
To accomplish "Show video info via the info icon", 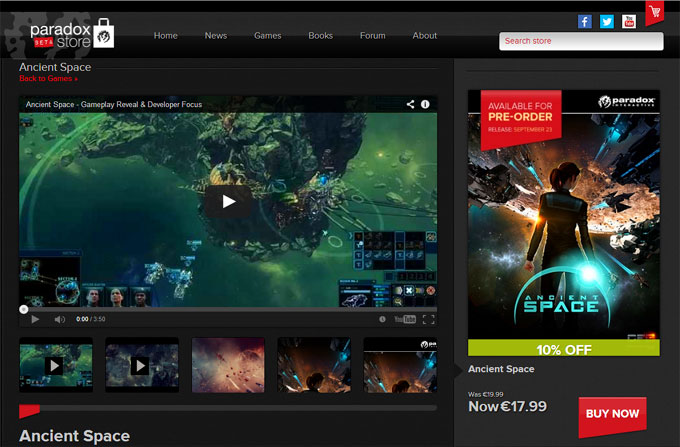I will [x=425, y=104].
